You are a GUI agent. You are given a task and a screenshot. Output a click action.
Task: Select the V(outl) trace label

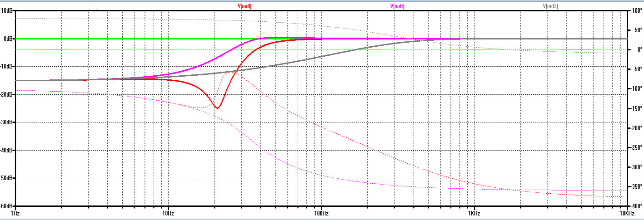click(245, 6)
